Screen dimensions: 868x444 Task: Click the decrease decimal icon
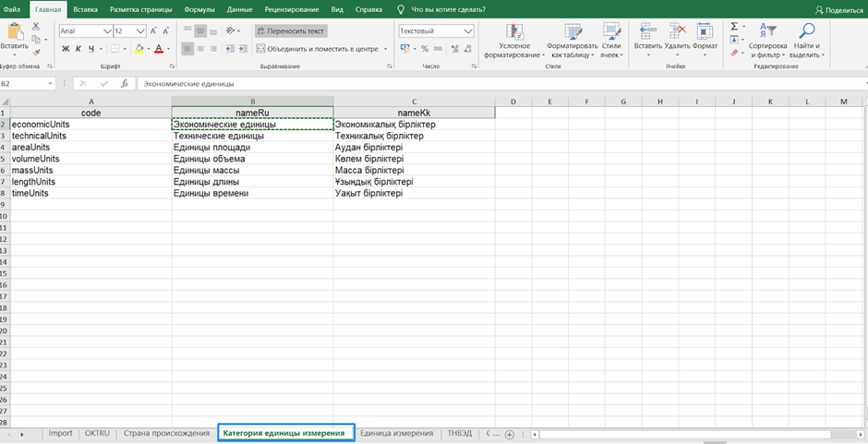(x=468, y=49)
